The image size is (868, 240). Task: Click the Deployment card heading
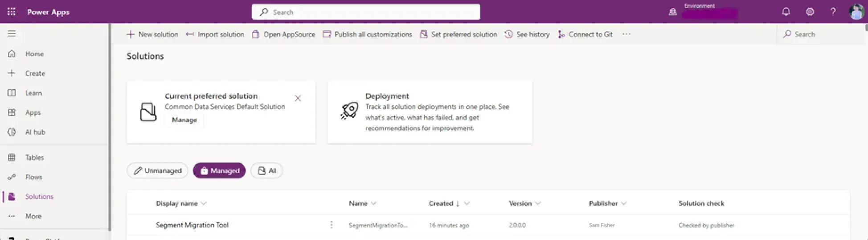click(387, 96)
